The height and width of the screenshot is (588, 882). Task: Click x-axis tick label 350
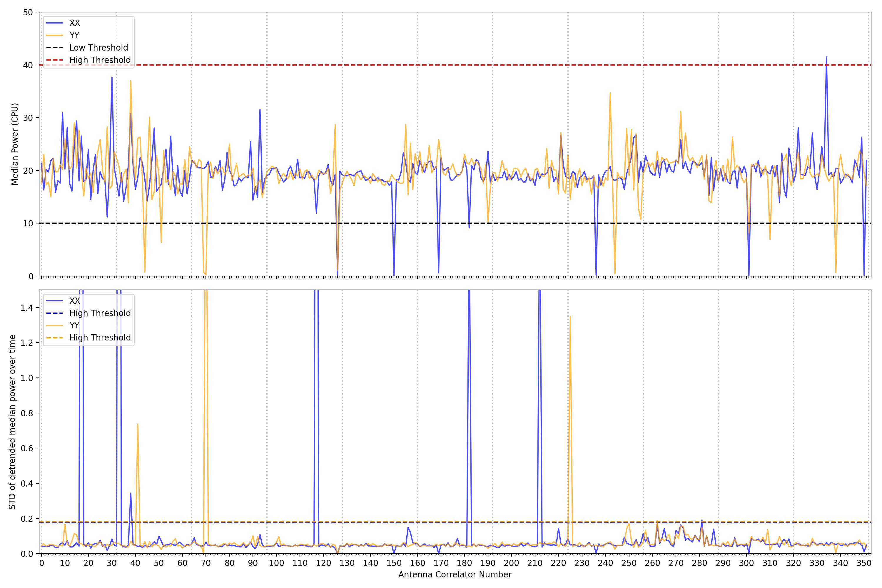pyautogui.click(x=864, y=563)
